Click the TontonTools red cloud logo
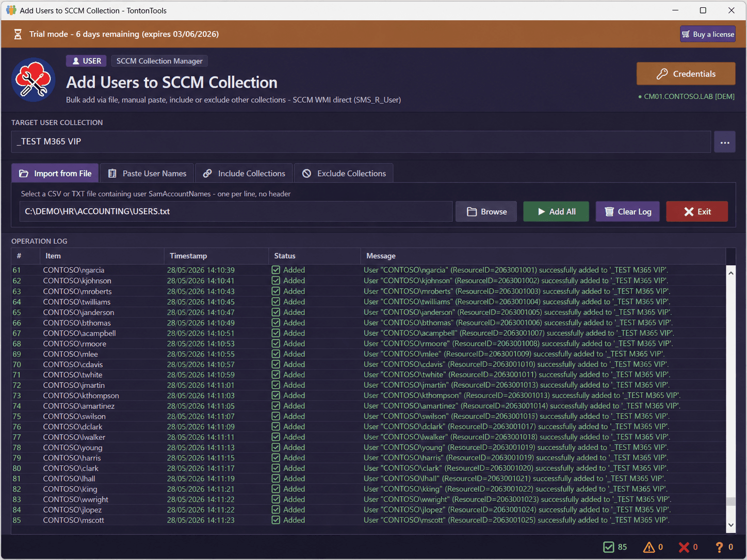Screen dimensions: 747x560 coord(34,80)
